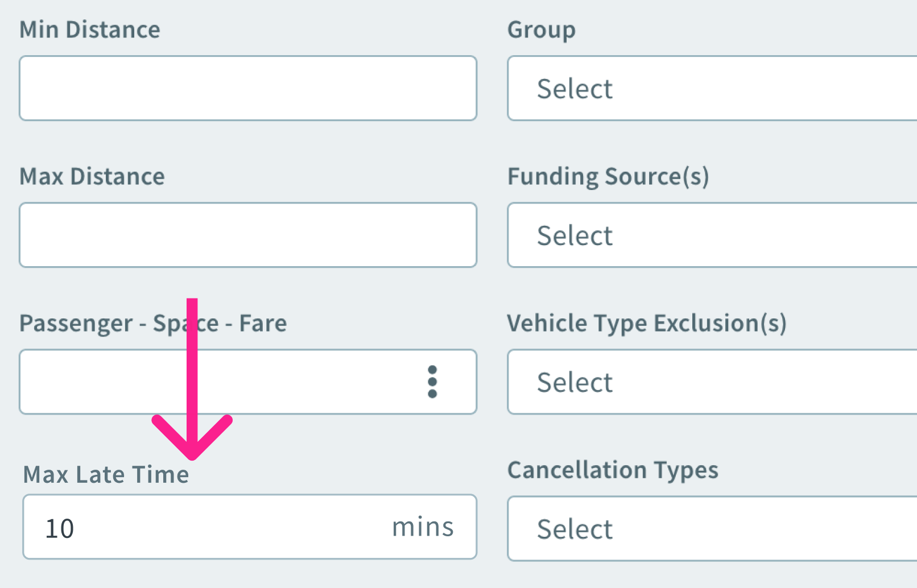
Task: Open the three-dot Passenger Space Fare menu
Action: (432, 382)
